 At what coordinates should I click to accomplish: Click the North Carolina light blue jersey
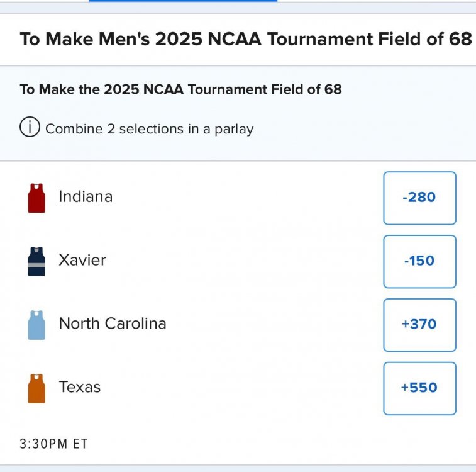[36, 325]
